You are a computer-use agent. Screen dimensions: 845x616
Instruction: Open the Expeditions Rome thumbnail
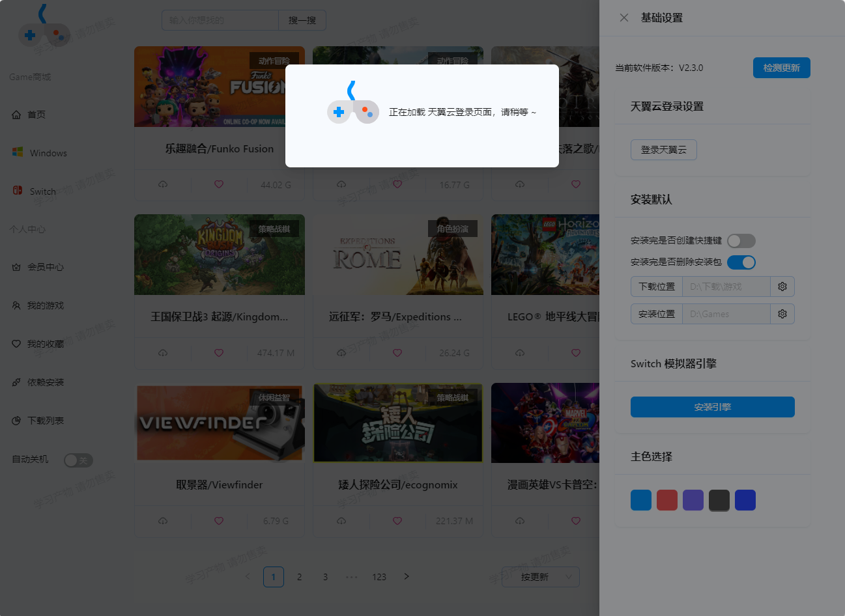pos(398,255)
